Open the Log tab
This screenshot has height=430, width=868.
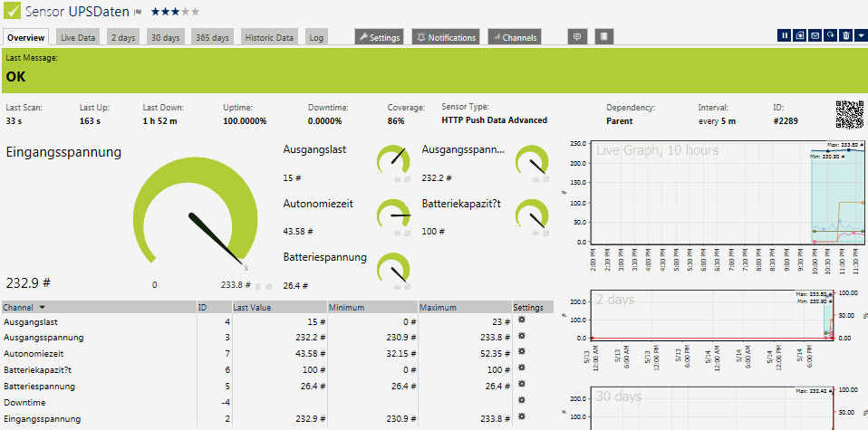[x=316, y=38]
